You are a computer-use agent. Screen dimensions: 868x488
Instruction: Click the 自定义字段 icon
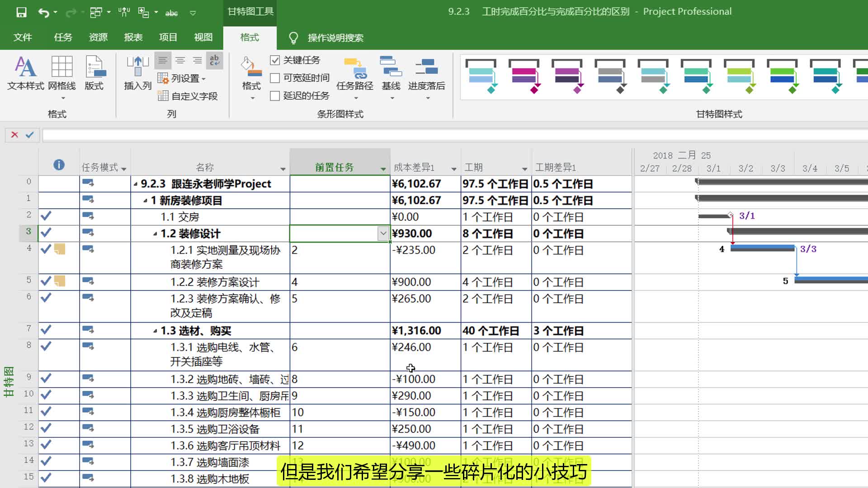click(x=190, y=96)
